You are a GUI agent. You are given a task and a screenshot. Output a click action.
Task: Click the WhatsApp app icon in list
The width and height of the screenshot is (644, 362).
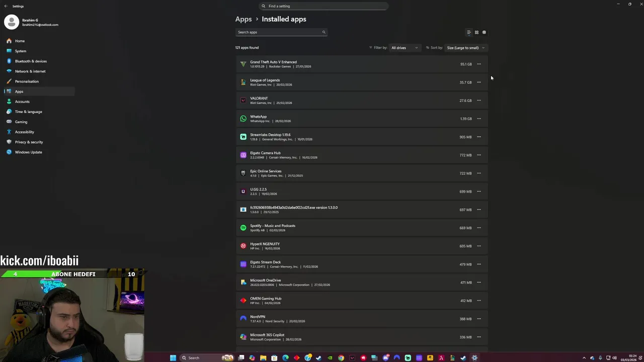tap(243, 119)
